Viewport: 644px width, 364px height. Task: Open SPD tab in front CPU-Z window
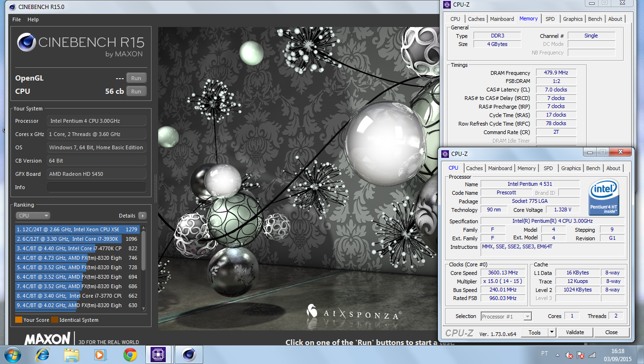point(548,168)
